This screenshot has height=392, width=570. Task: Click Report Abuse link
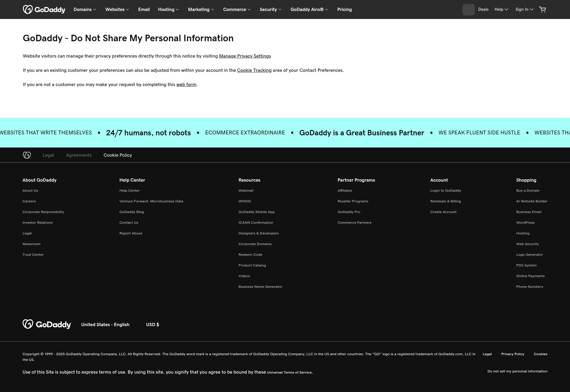pyautogui.click(x=131, y=233)
